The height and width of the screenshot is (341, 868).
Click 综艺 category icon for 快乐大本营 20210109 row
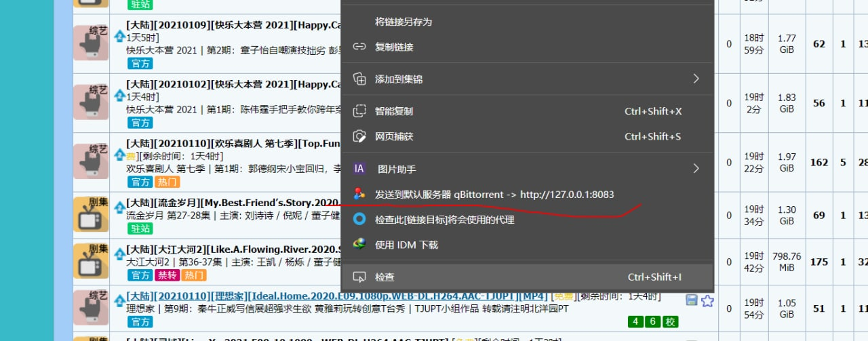click(x=91, y=44)
